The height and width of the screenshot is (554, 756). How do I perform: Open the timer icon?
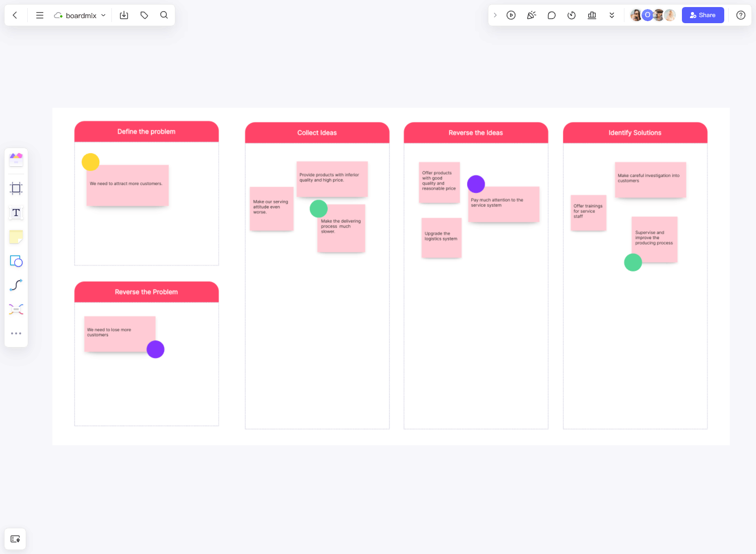pos(572,15)
